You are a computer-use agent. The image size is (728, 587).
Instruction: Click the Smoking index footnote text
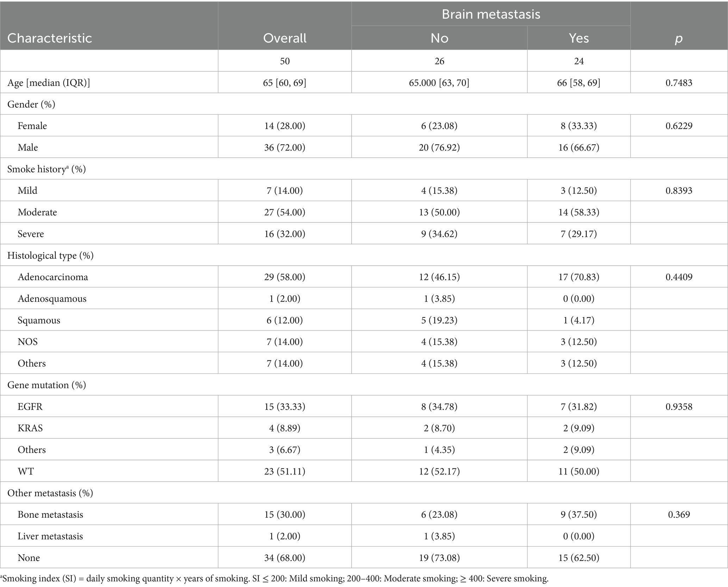pos(275,579)
